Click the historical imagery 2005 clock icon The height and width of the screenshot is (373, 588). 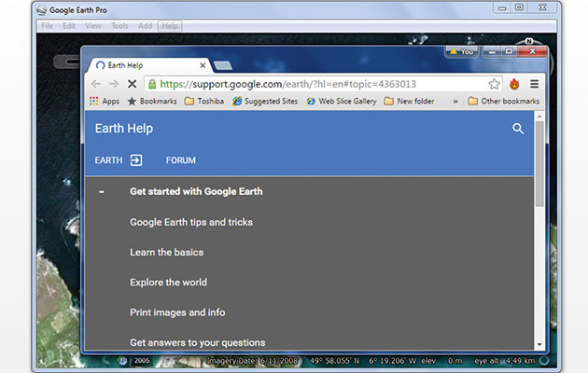point(123,361)
